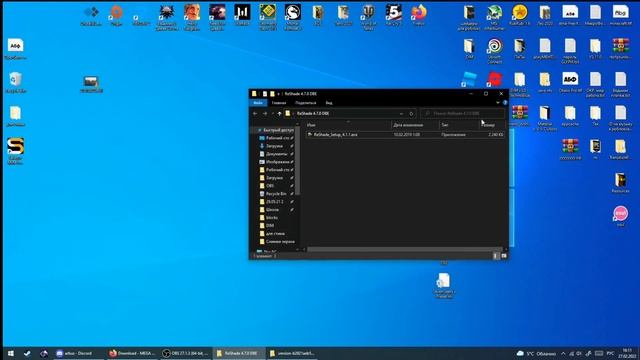The image size is (640, 360).
Task: Select the red Roblox desktop icon
Action: click(x=494, y=79)
